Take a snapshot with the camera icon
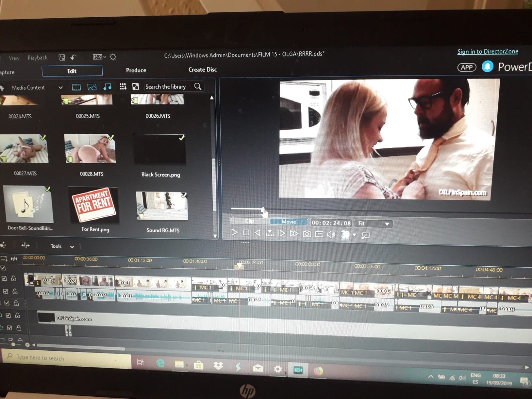532x399 pixels. click(307, 234)
